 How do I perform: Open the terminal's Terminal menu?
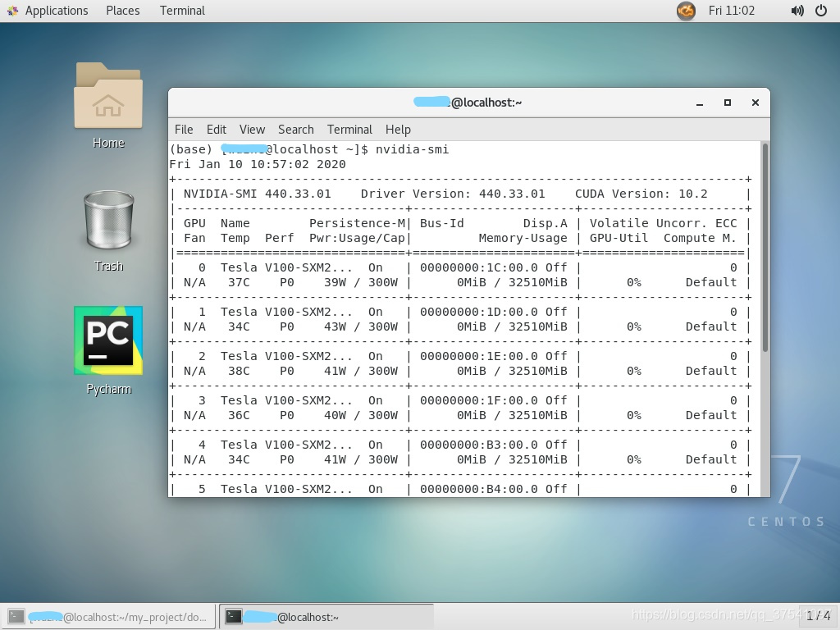click(349, 130)
